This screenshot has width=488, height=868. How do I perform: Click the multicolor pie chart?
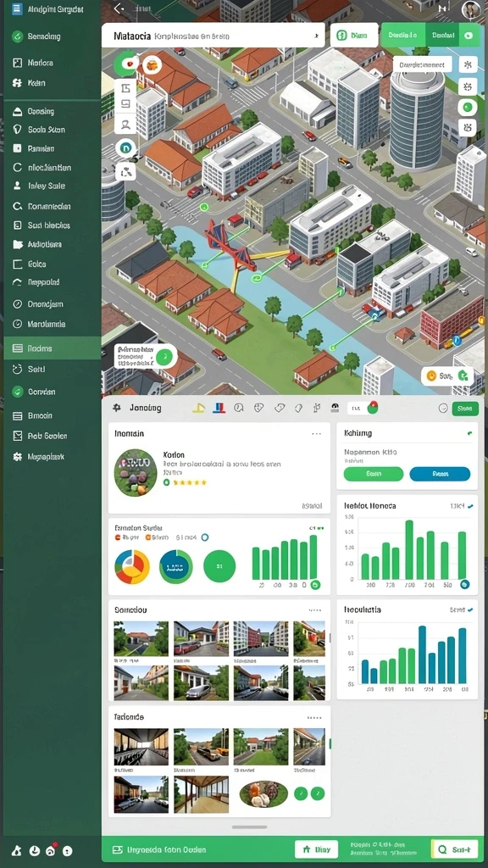(x=132, y=566)
